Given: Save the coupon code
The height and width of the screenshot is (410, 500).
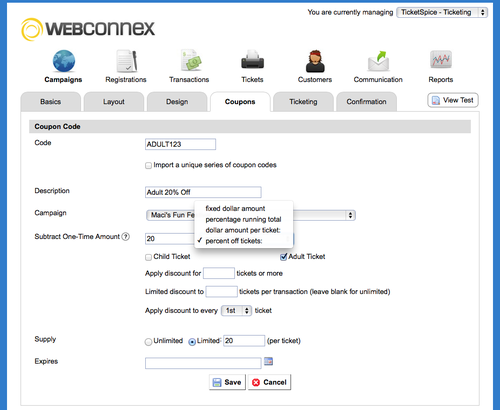Looking at the screenshot, I should tap(227, 382).
